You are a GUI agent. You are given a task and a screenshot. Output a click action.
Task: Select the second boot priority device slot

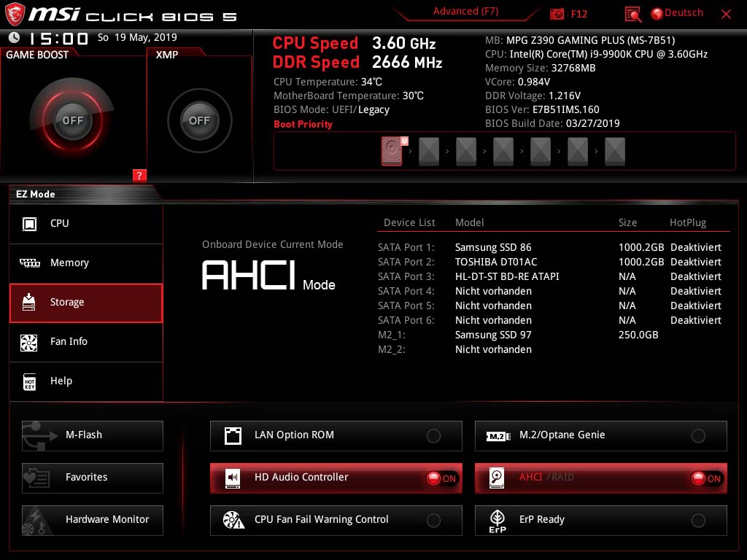coord(429,152)
